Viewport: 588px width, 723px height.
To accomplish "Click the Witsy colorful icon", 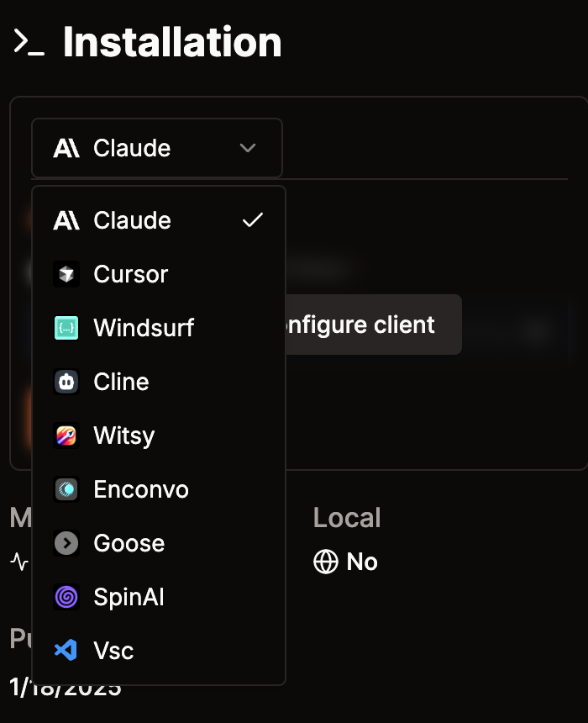I will point(66,435).
